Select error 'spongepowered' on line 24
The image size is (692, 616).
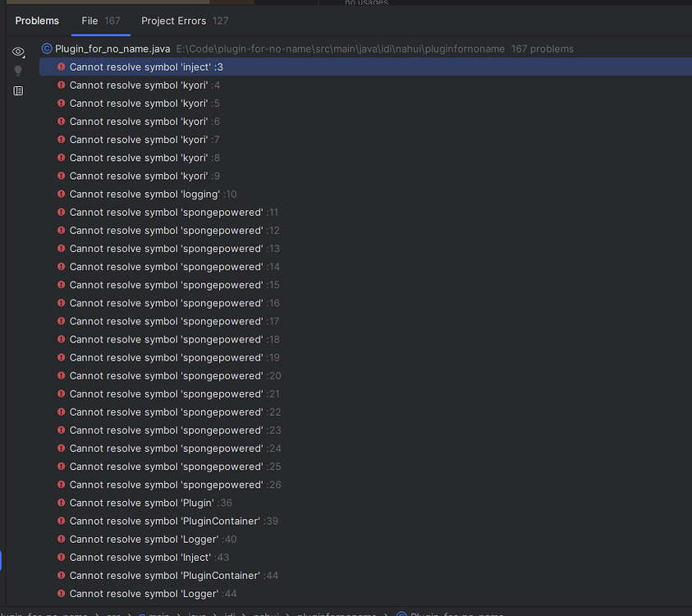366,448
